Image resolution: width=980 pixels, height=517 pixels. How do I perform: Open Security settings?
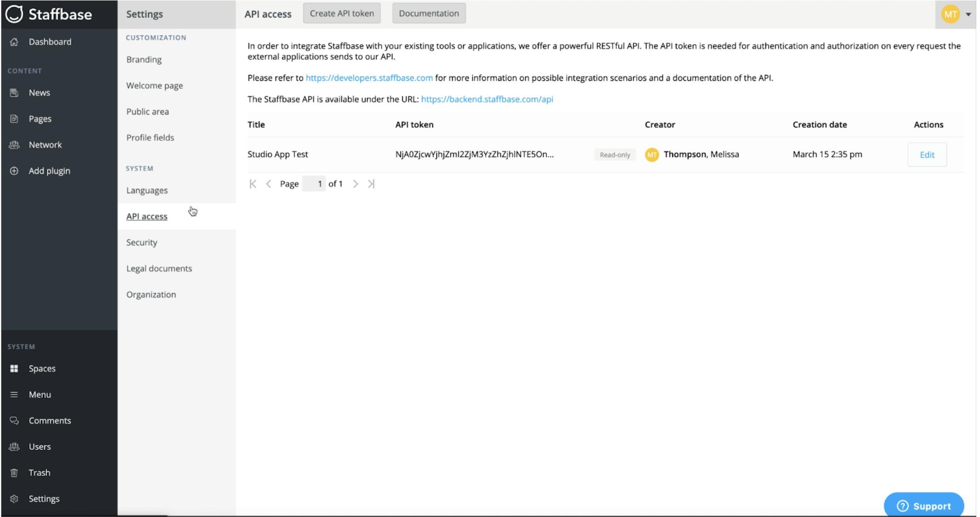[x=142, y=243]
